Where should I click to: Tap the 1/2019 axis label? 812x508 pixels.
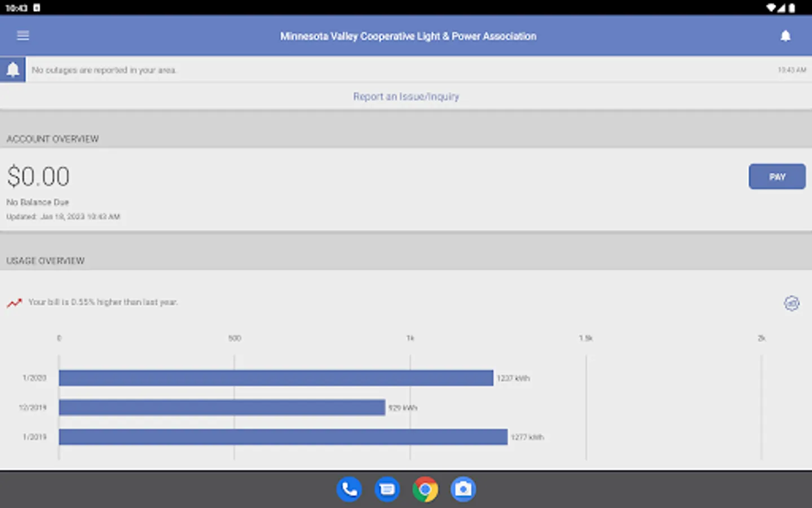pos(34,437)
